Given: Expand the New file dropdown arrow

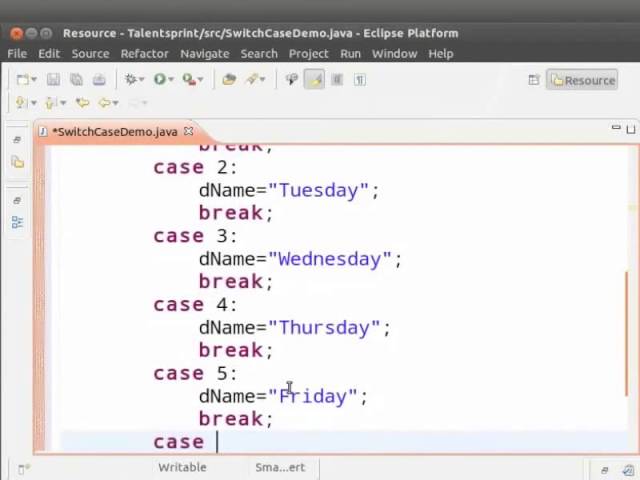Looking at the screenshot, I should [34, 80].
